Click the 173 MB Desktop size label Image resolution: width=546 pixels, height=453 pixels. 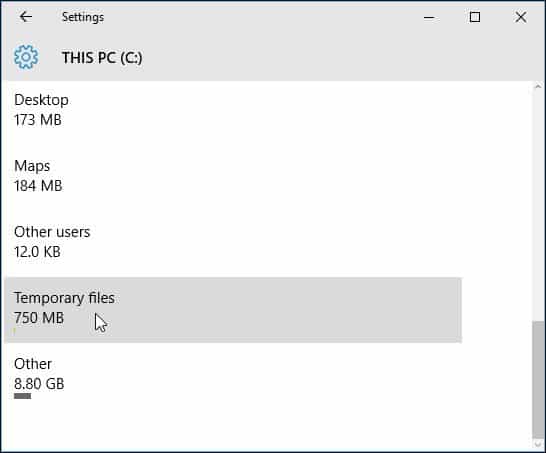click(38, 120)
